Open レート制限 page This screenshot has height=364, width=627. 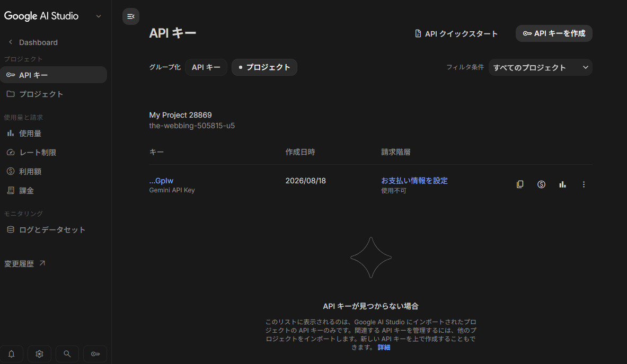tap(54, 152)
